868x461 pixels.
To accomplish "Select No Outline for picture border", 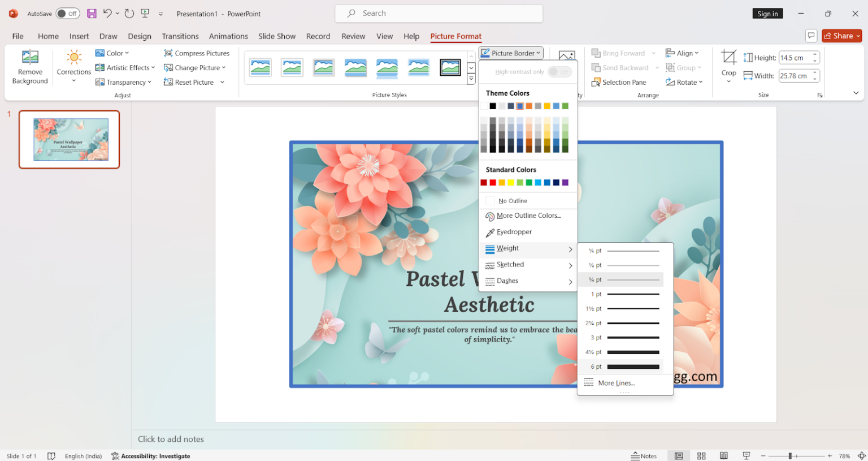I will pos(511,200).
